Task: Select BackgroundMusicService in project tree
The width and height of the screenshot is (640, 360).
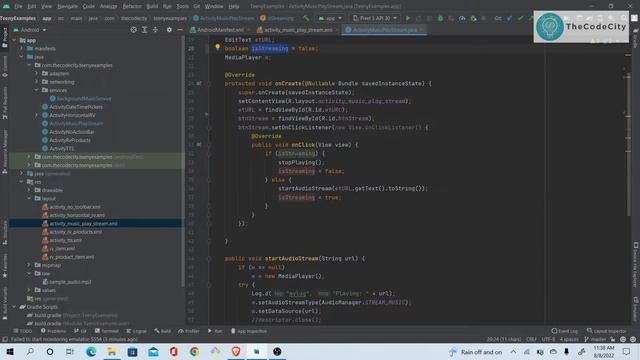Action: (84, 98)
